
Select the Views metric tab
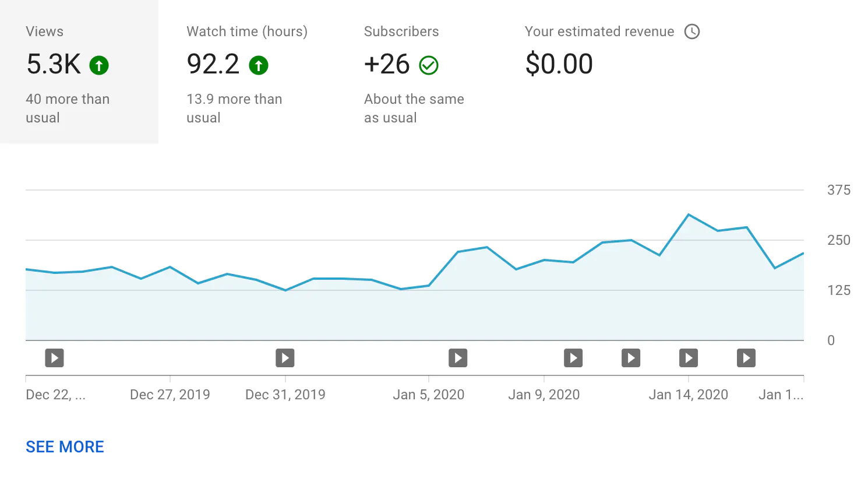79,72
